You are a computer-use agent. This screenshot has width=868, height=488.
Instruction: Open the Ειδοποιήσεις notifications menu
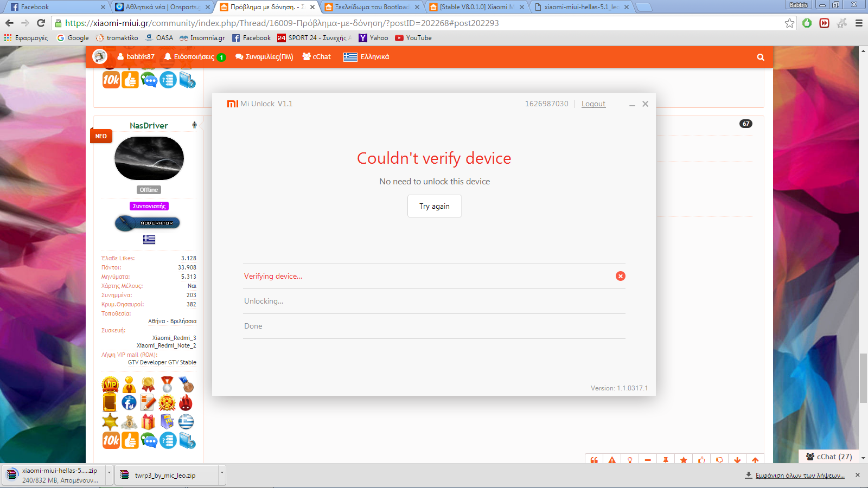[x=194, y=57]
